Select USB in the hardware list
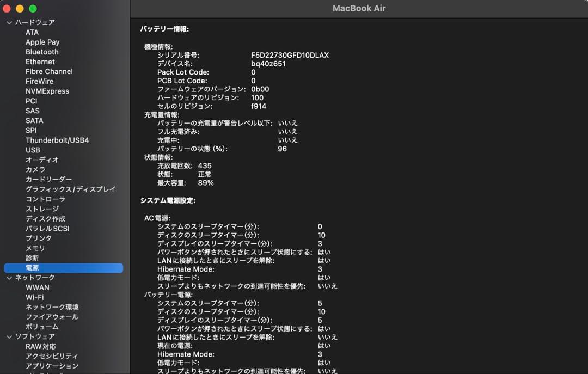The width and height of the screenshot is (588, 374). [32, 150]
